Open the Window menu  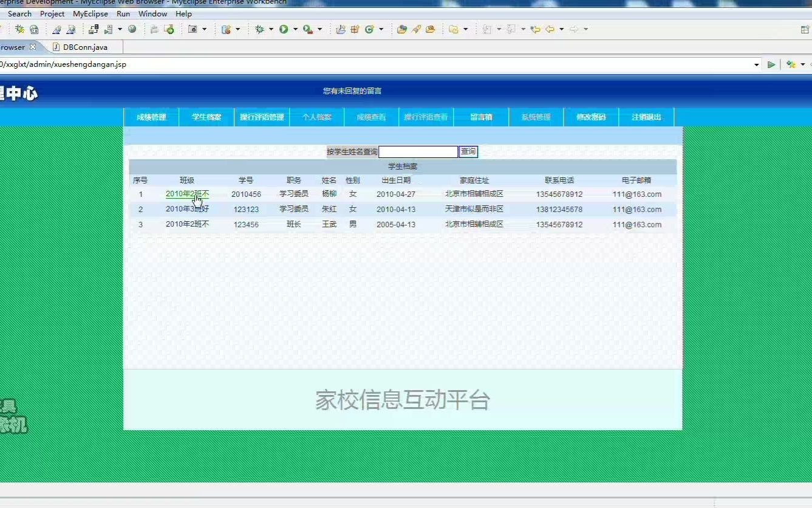[152, 13]
